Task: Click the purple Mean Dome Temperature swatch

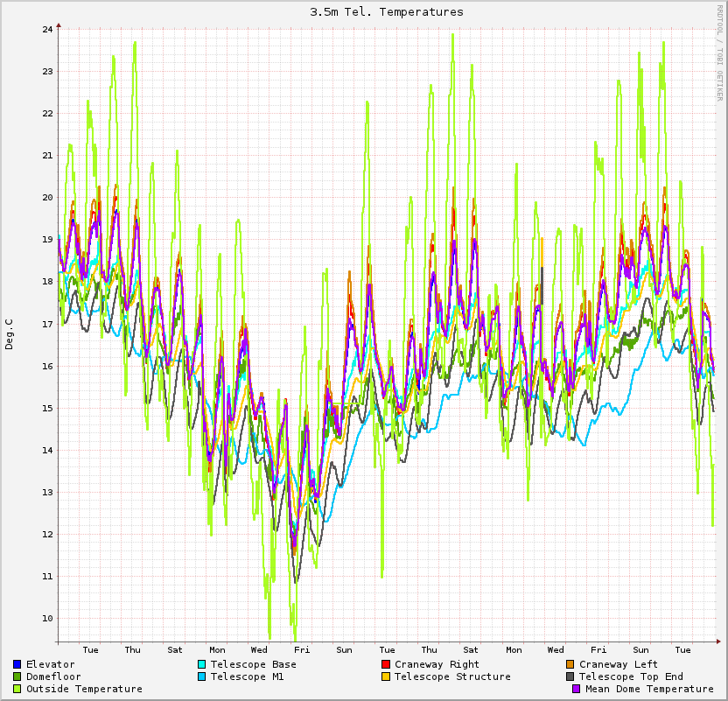Action: coord(577,689)
